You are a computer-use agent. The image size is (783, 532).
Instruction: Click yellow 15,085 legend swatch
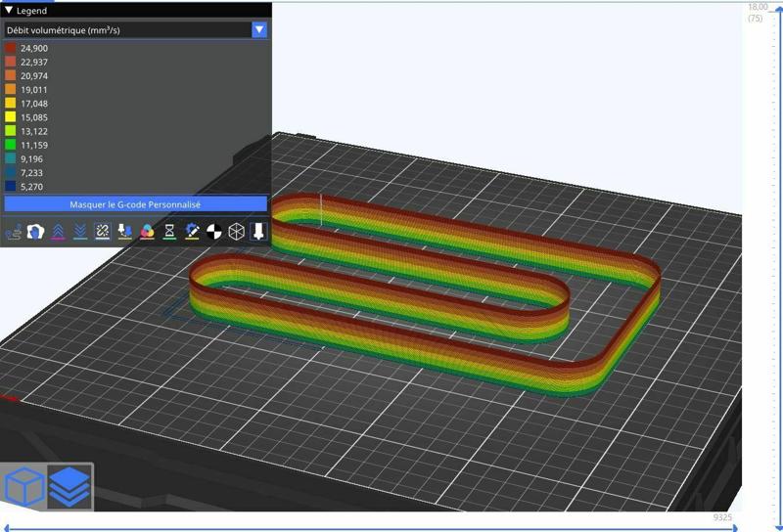10,117
